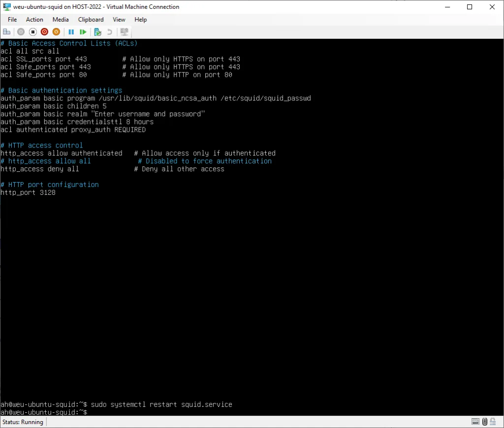Viewport: 504px width, 428px height.
Task: Revert to previous checkpoint icon
Action: tap(110, 32)
